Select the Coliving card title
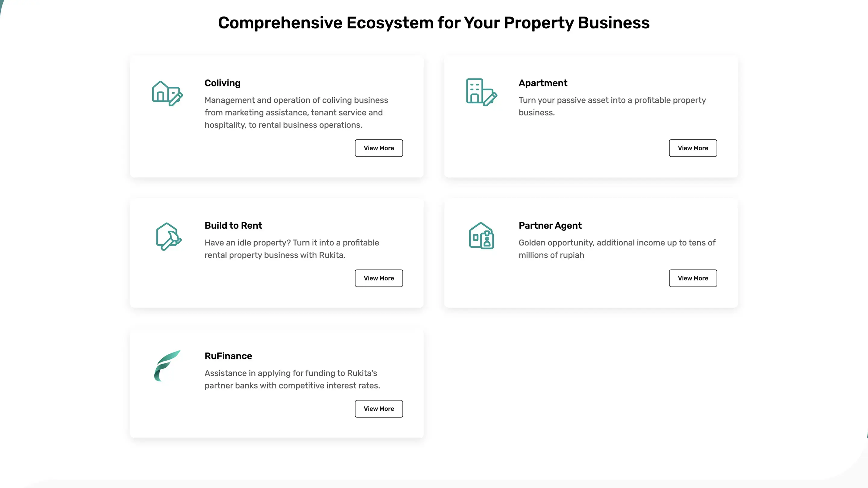 click(x=222, y=83)
